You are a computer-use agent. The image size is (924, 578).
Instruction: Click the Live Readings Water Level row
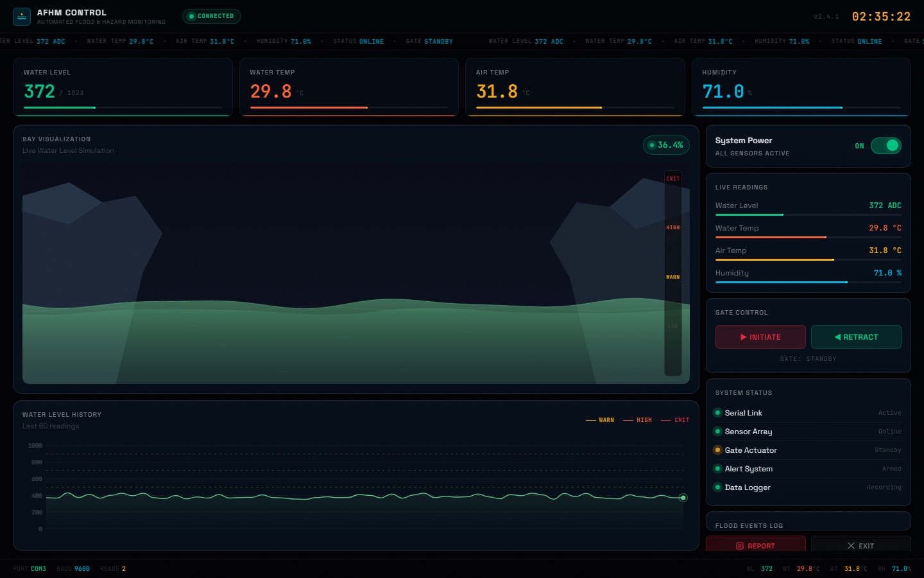coord(809,208)
